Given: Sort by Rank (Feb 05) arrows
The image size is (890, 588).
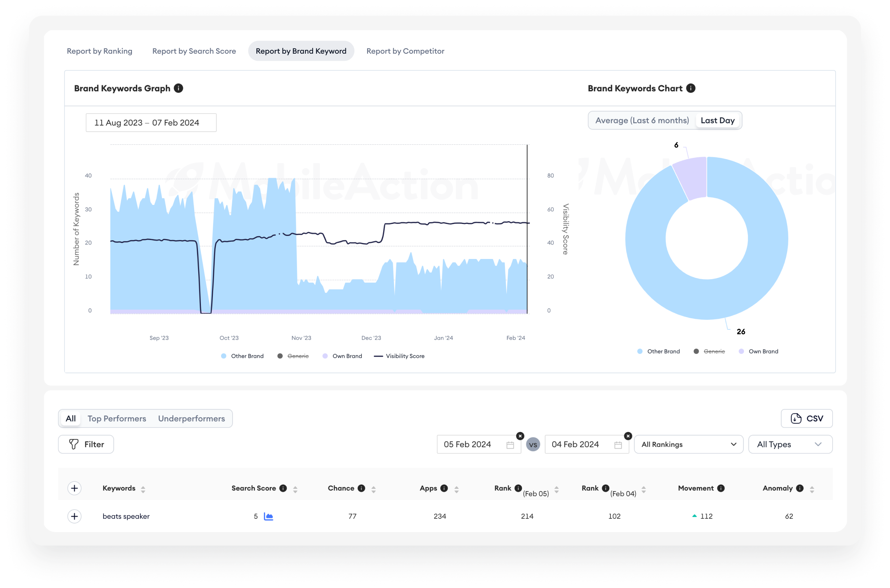Looking at the screenshot, I should click(x=556, y=490).
